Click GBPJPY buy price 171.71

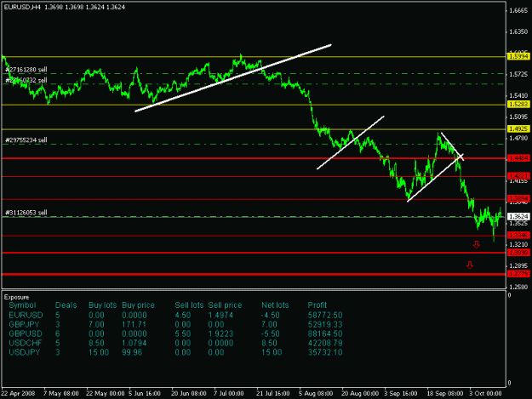tap(134, 324)
